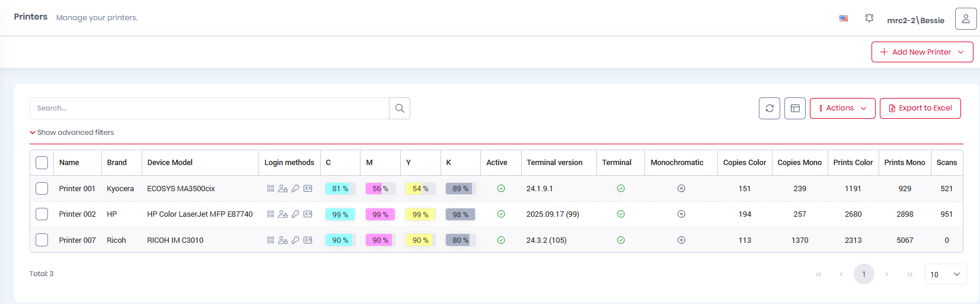Focus the Search input field
The image size is (980, 304).
[209, 108]
